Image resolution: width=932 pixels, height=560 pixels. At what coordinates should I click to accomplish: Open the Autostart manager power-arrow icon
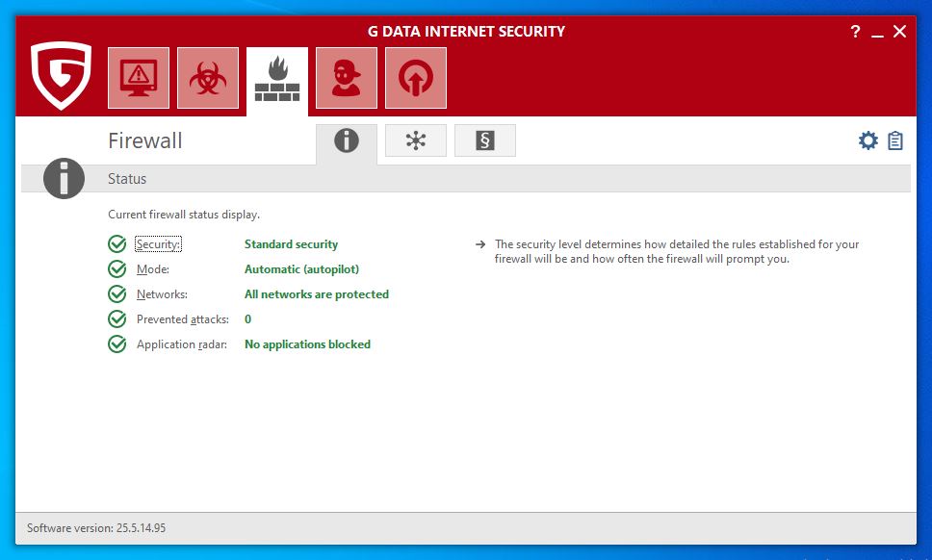click(416, 78)
